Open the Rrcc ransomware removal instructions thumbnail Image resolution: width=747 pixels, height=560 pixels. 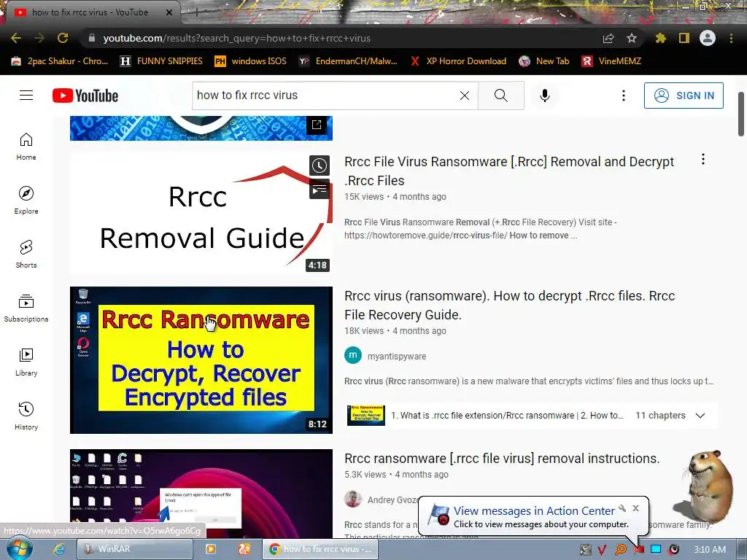(x=201, y=494)
